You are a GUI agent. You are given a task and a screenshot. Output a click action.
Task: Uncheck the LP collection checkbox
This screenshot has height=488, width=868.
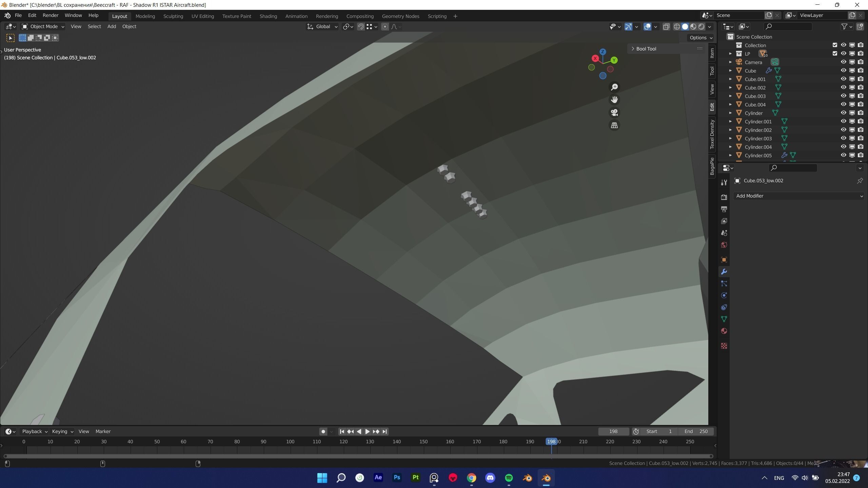click(835, 54)
